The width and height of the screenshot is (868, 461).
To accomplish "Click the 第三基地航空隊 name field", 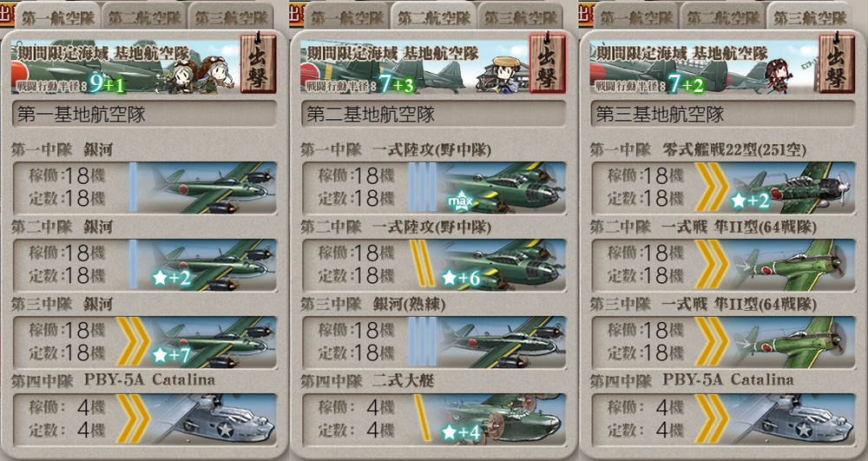I will tap(724, 115).
